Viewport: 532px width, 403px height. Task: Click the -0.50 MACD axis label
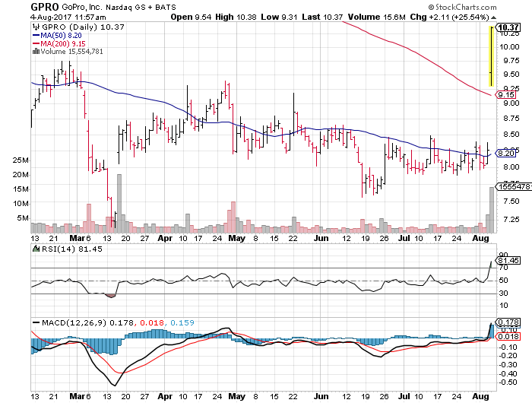click(508, 382)
